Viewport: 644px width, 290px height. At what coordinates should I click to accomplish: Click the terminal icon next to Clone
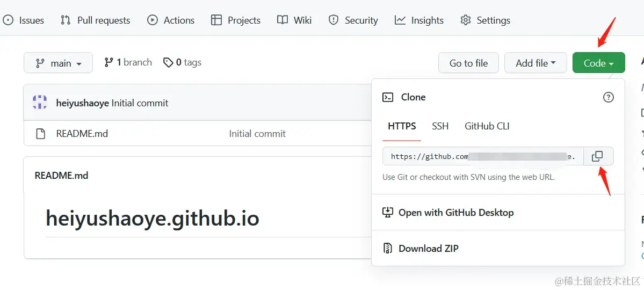[388, 97]
